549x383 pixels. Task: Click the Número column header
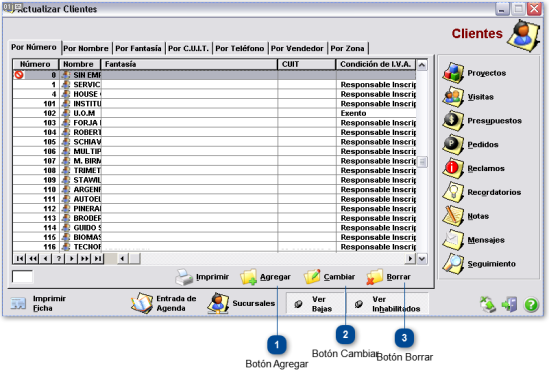click(36, 64)
